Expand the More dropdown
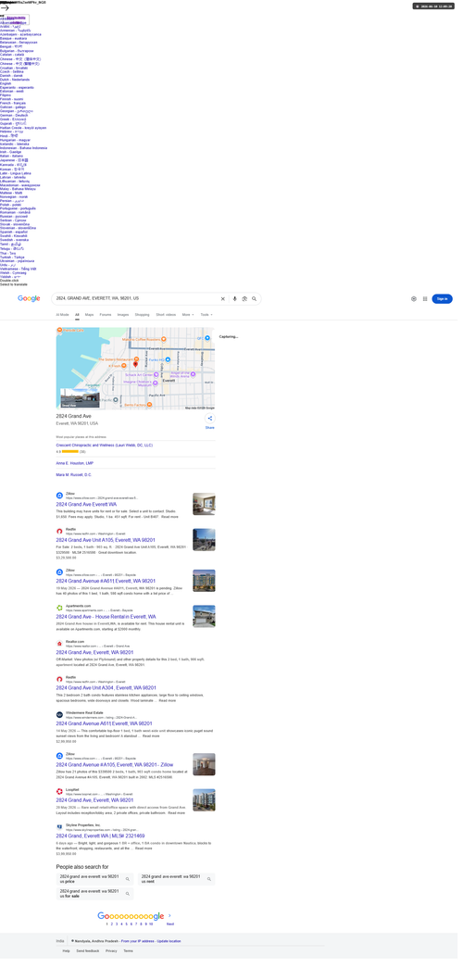 coord(188,314)
